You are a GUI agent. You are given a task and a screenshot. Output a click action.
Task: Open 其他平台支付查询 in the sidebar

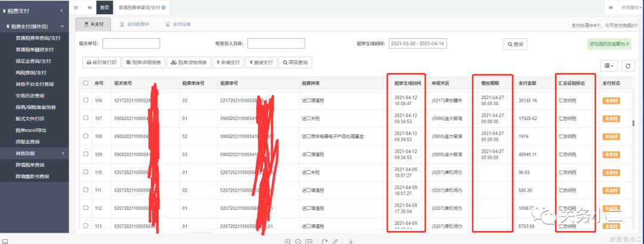(x=35, y=84)
